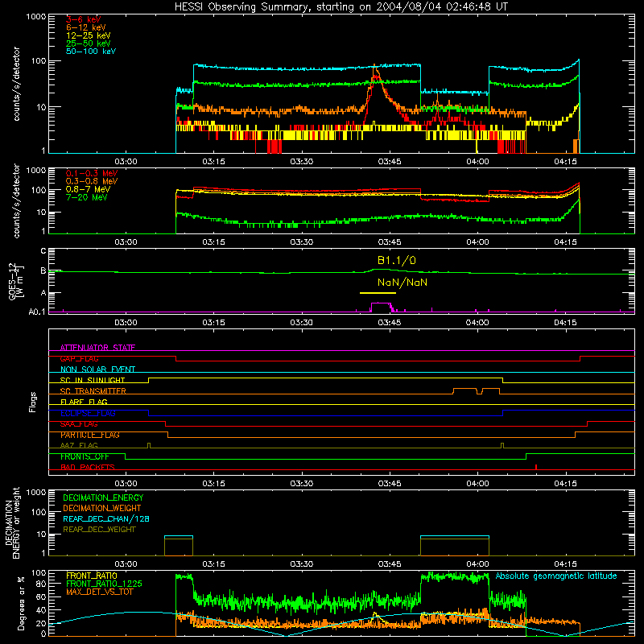Viewport: 644px width, 644px height.
Task: Select the BAD_PACKETS flag label
Action: pyautogui.click(x=87, y=467)
